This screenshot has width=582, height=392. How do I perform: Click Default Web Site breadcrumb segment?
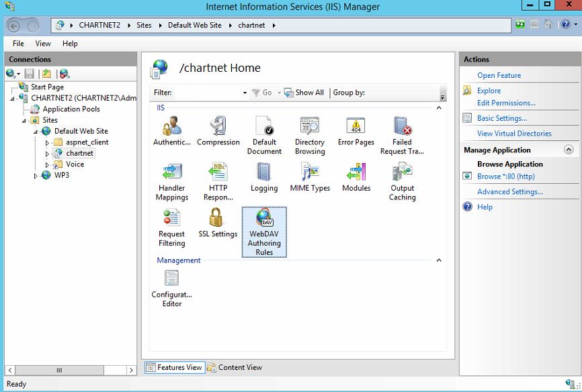(x=194, y=26)
